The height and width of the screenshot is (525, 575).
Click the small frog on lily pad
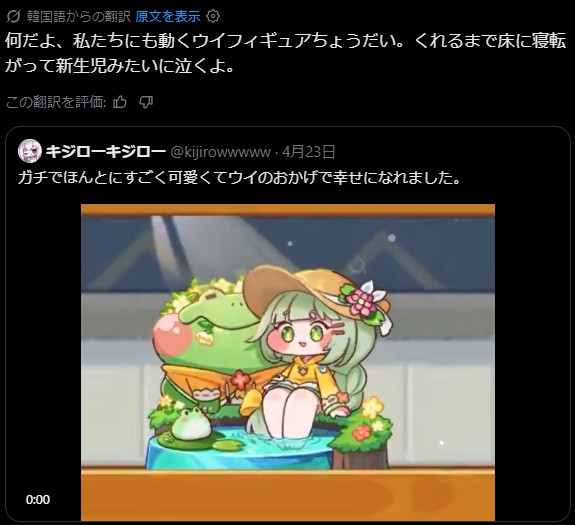[191, 423]
